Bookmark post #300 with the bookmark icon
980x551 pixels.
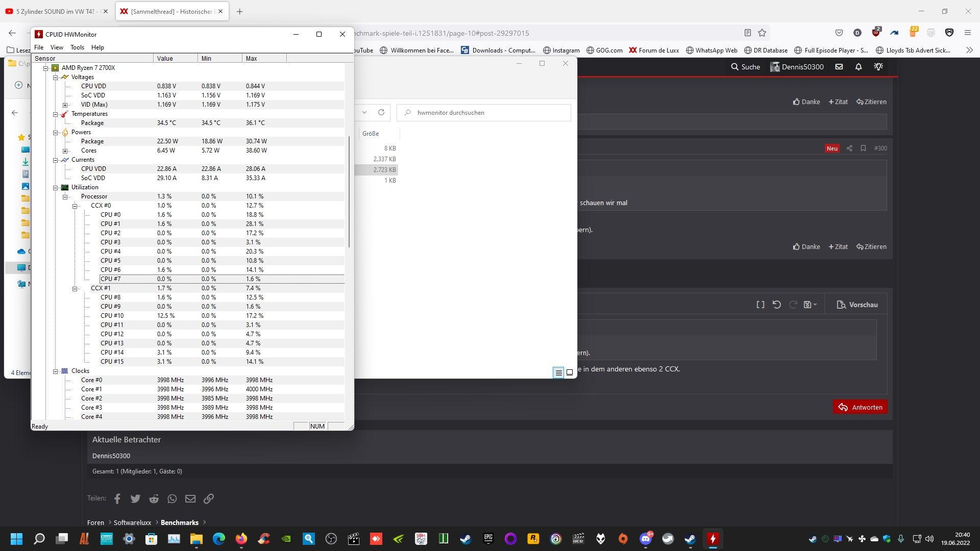(863, 148)
